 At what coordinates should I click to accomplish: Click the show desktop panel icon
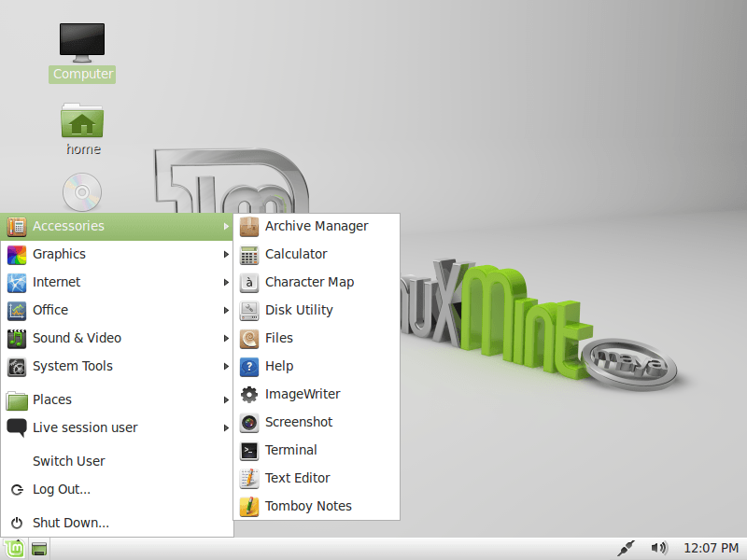[39, 549]
